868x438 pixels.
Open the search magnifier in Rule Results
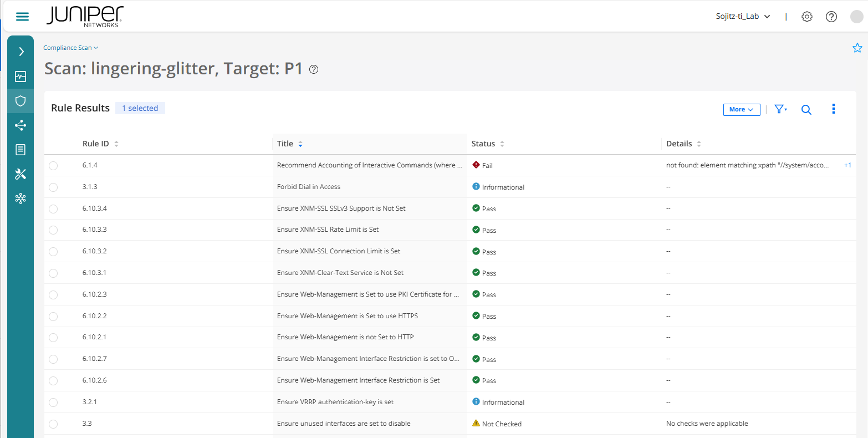click(x=806, y=110)
